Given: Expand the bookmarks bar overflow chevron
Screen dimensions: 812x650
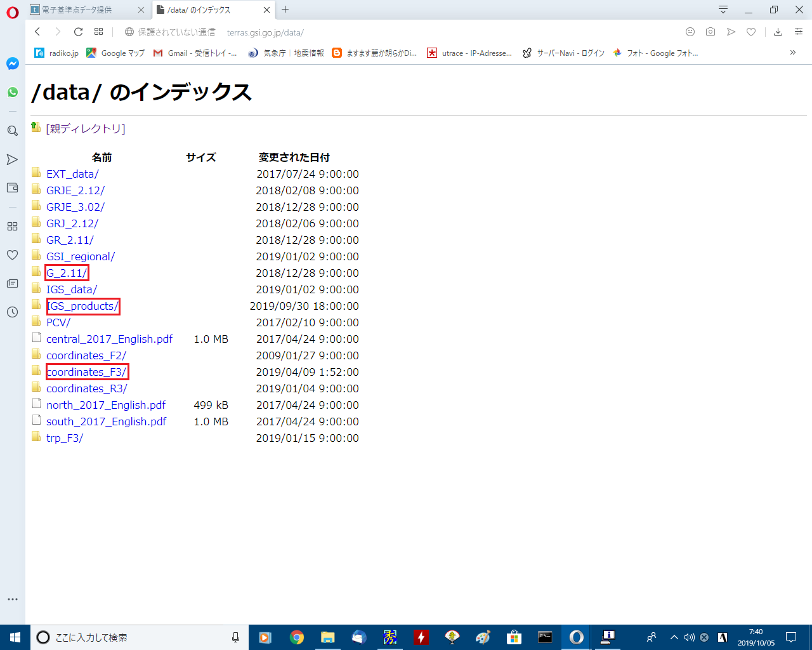Looking at the screenshot, I should click(792, 53).
